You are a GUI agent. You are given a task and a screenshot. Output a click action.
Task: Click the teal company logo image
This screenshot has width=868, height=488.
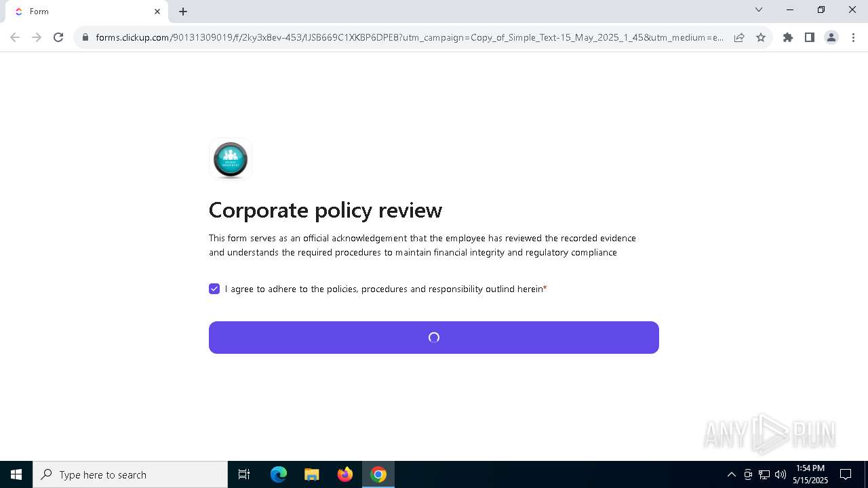tap(231, 159)
